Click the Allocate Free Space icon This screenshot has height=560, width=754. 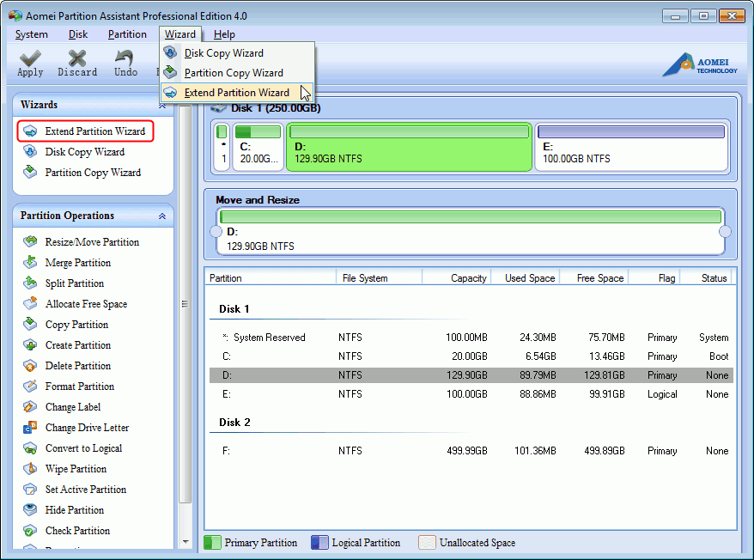30,303
